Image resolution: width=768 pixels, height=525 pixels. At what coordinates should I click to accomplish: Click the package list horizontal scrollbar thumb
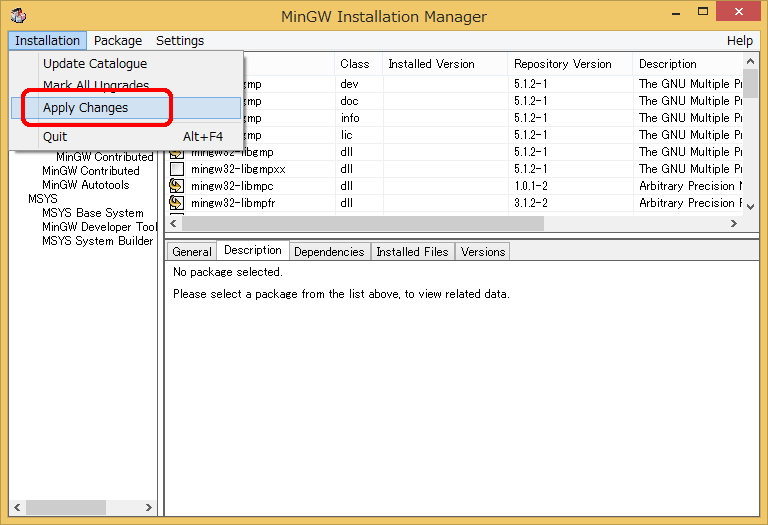pos(363,223)
